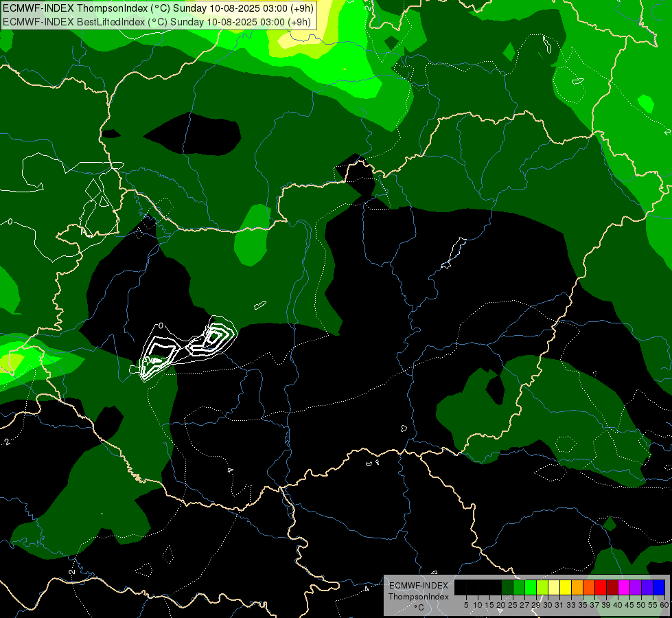
Task: Click the legend tick value 45
Action: tap(629, 605)
